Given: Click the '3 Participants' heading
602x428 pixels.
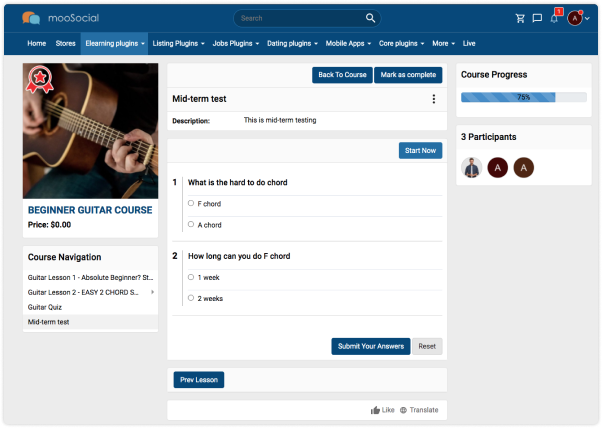Looking at the screenshot, I should point(488,137).
